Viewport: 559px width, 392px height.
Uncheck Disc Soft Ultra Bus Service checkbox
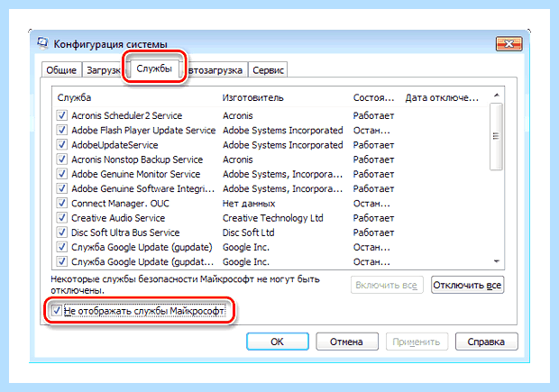pos(61,232)
